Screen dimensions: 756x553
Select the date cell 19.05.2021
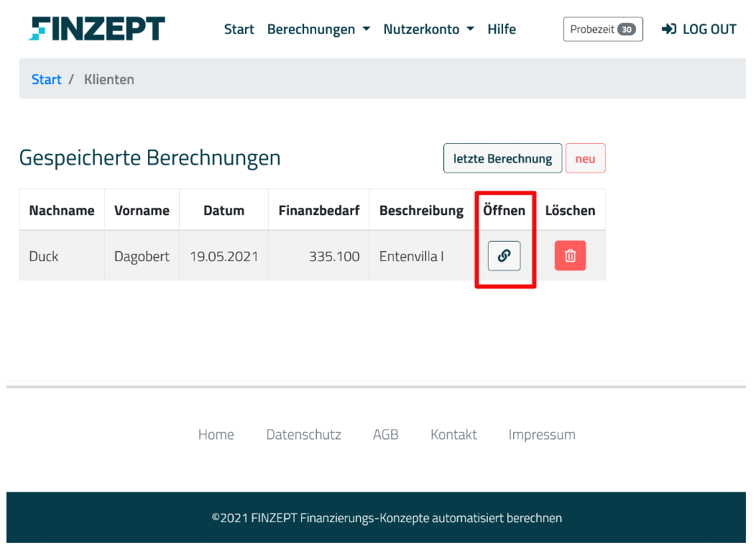click(223, 256)
